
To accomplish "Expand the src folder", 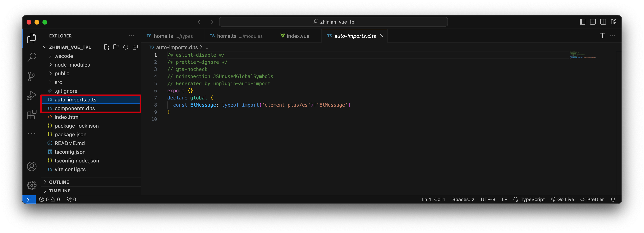I will (x=91, y=82).
